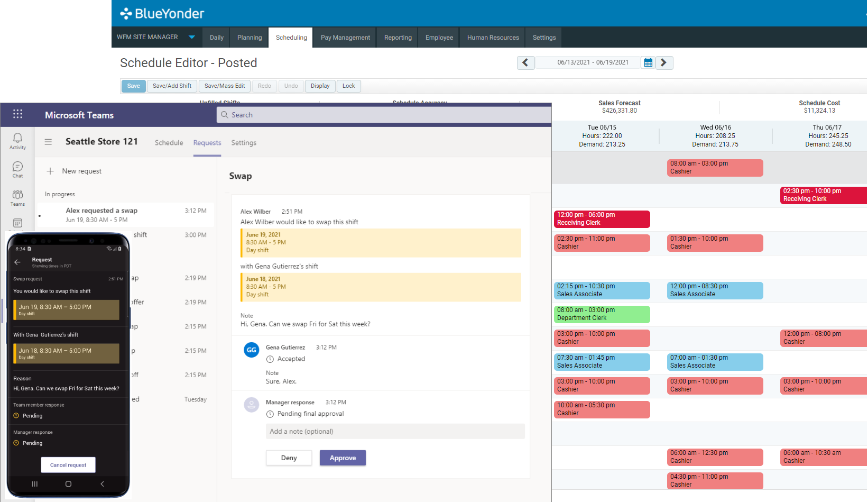The width and height of the screenshot is (868, 502).
Task: Approve the swap request
Action: click(343, 458)
